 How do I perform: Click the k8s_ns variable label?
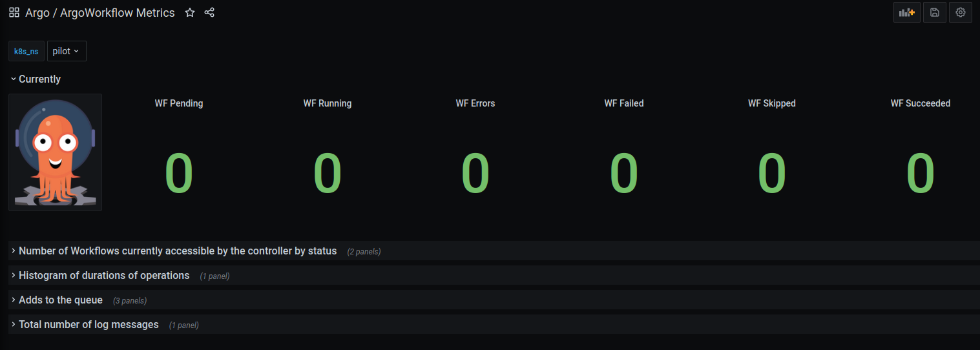point(26,51)
